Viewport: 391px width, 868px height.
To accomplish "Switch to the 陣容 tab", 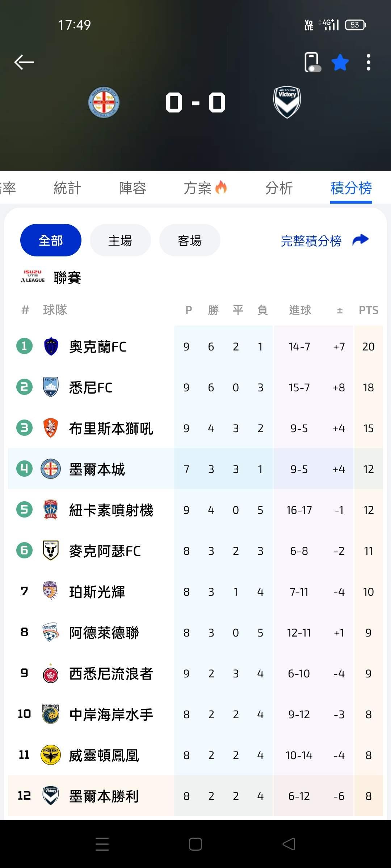I will [x=133, y=188].
